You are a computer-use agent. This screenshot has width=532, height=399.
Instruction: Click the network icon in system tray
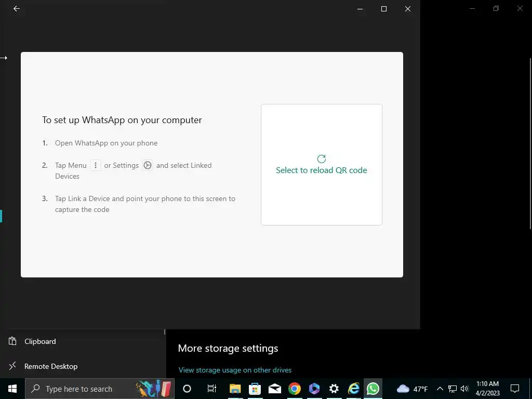click(x=453, y=389)
